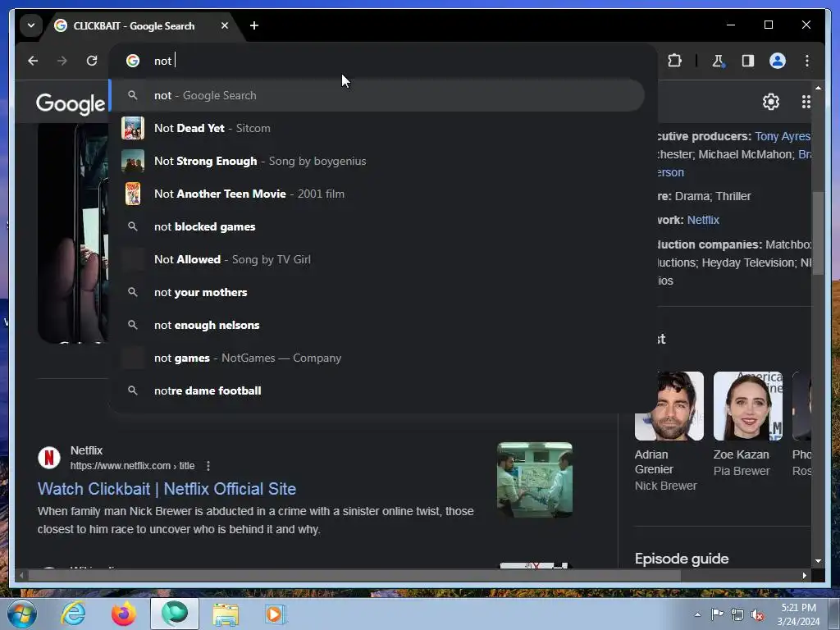Open the Google apps grid
The height and width of the screenshot is (630, 840).
(x=806, y=101)
